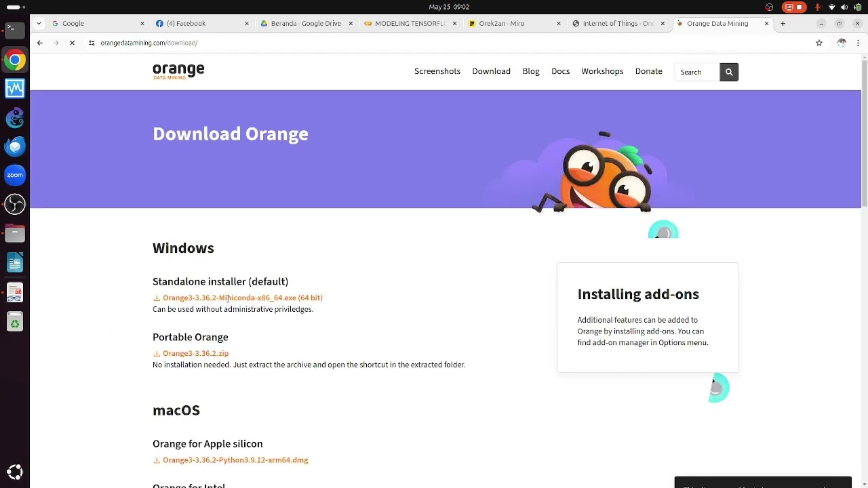Open the document viewer dock icon
The image size is (868, 488).
(x=14, y=293)
